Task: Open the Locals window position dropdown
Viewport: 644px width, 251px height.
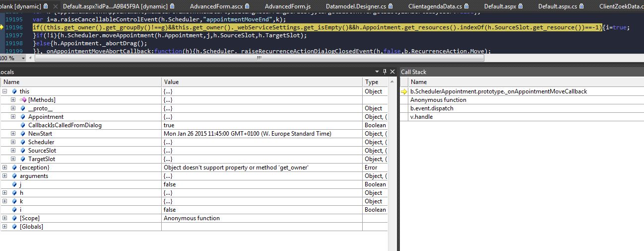Action: click(377, 72)
